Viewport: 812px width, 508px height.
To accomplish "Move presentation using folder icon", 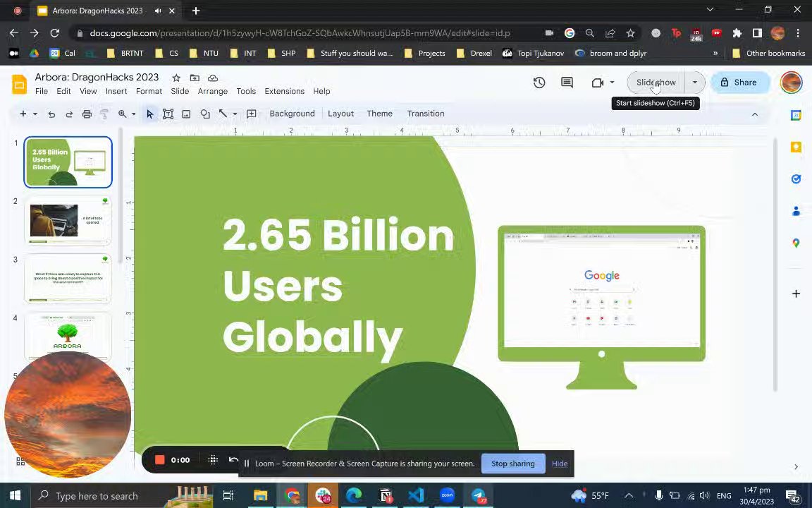I will pyautogui.click(x=195, y=78).
